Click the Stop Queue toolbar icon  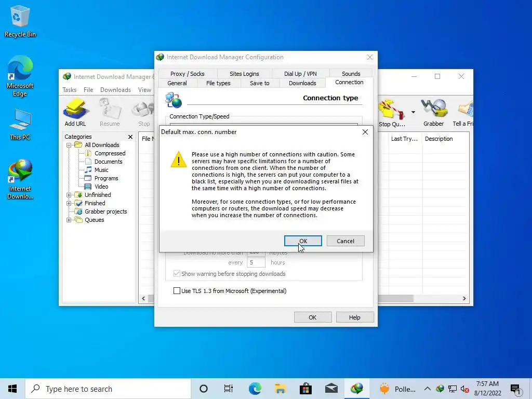coord(392,112)
